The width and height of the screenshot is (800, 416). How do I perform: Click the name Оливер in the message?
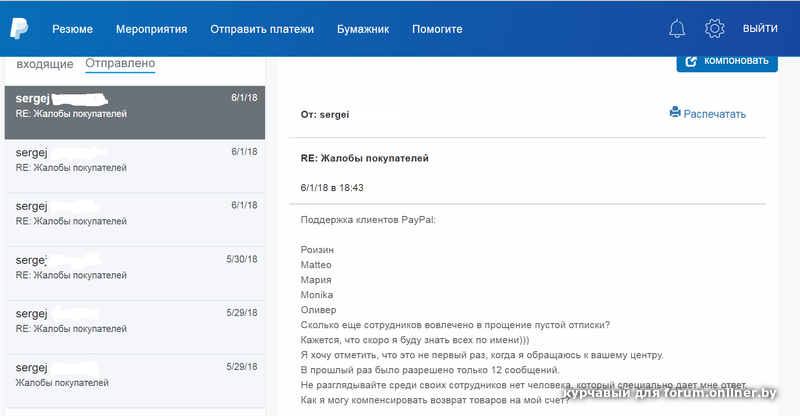click(318, 310)
